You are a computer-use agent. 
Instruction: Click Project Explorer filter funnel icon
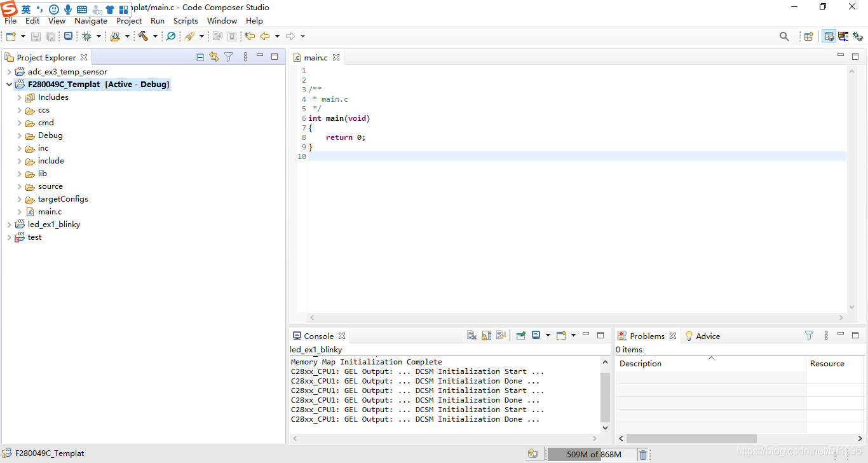[x=229, y=57]
